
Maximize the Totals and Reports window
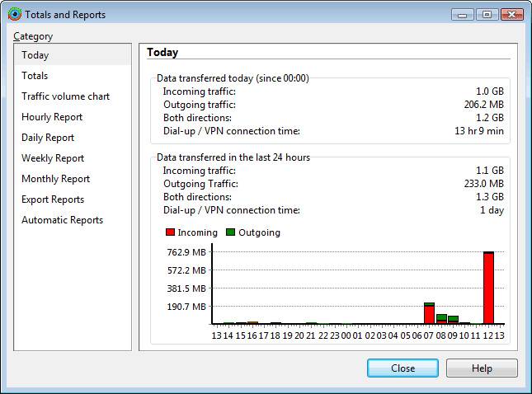[x=486, y=14]
